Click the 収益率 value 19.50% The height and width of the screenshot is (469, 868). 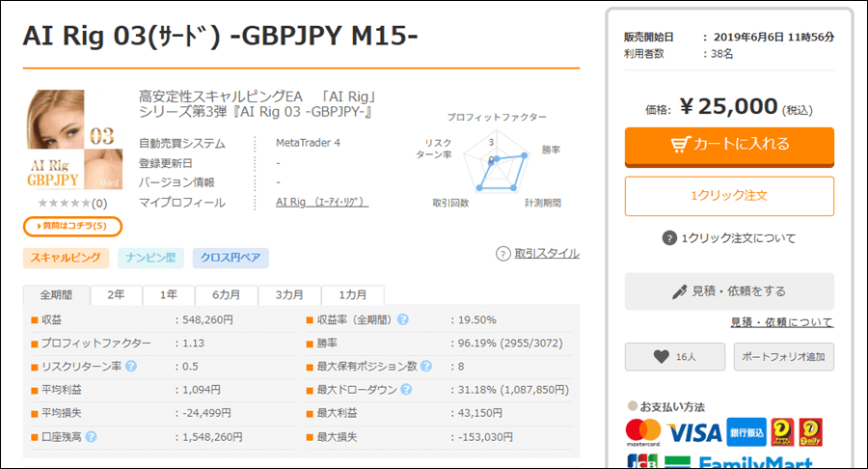(477, 320)
